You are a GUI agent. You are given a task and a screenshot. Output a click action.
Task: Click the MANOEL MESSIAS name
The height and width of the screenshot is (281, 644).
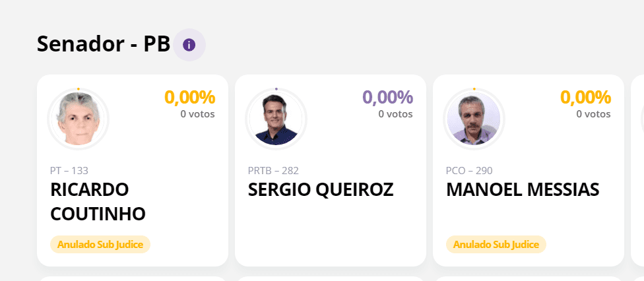(523, 189)
